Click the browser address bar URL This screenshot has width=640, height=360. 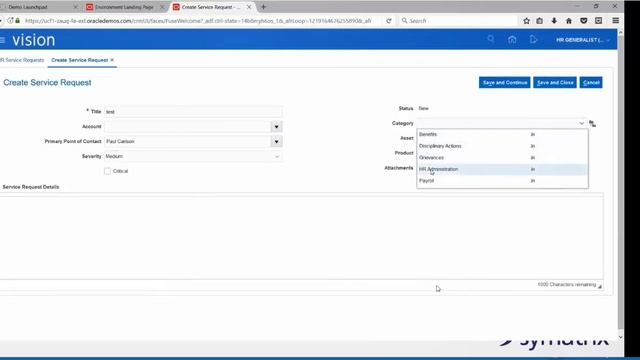point(198,21)
